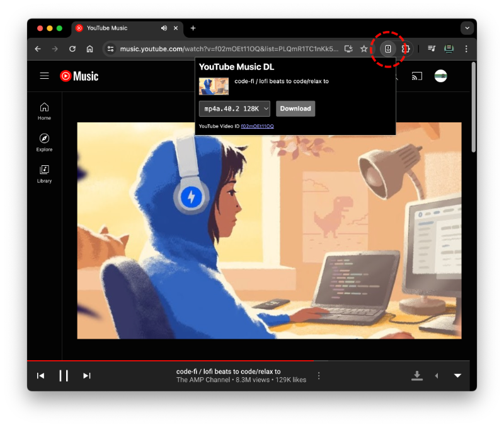Skip to the previous track
This screenshot has width=504, height=427.
tap(40, 376)
